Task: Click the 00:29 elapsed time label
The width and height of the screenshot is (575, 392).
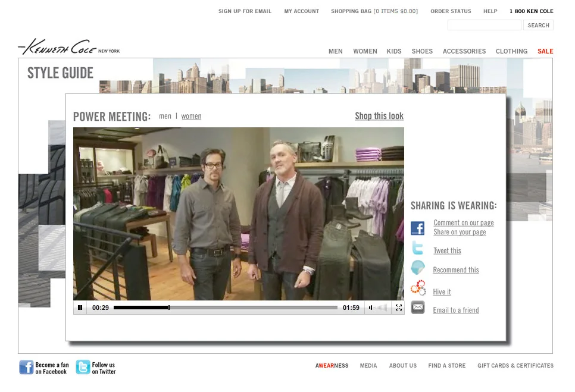Action: tap(101, 308)
